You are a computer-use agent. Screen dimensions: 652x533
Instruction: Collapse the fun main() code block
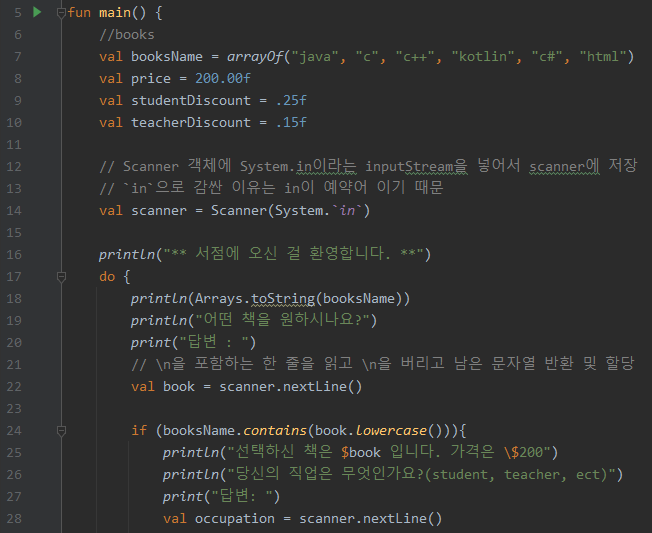[61, 13]
